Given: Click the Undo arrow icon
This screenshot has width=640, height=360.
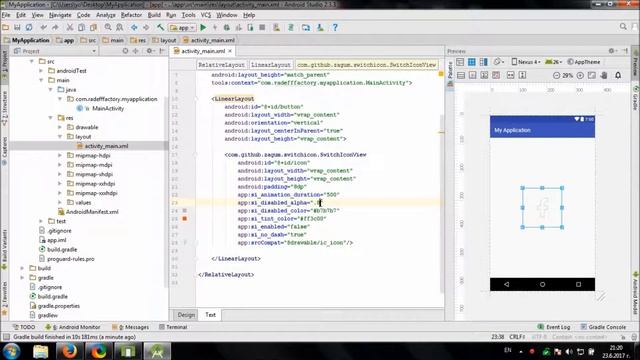Looking at the screenshot, I should click(x=44, y=28).
